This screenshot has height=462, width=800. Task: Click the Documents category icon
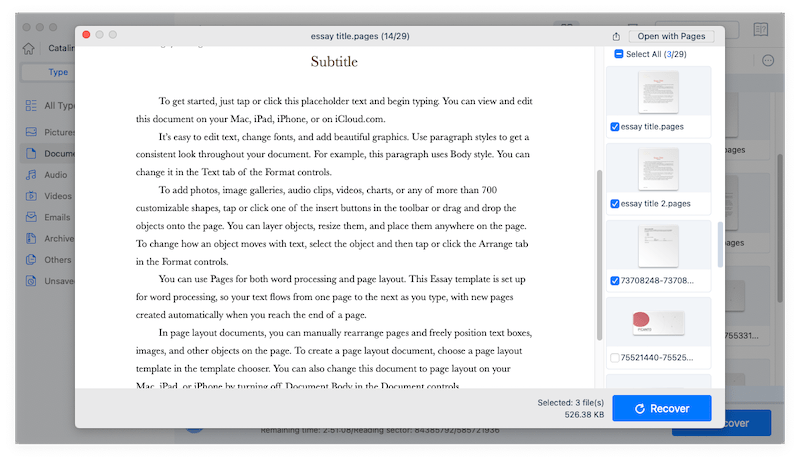tap(31, 153)
